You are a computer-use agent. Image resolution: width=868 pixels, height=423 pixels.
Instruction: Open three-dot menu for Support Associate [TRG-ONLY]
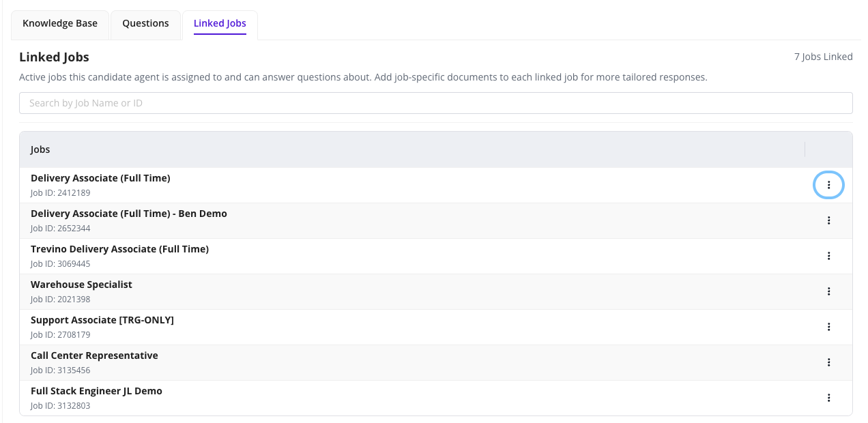click(829, 327)
